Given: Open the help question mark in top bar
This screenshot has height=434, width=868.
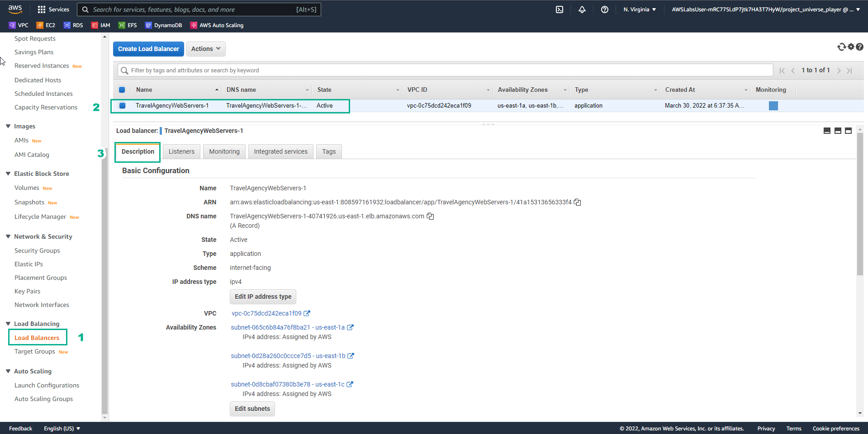Looking at the screenshot, I should (x=605, y=9).
